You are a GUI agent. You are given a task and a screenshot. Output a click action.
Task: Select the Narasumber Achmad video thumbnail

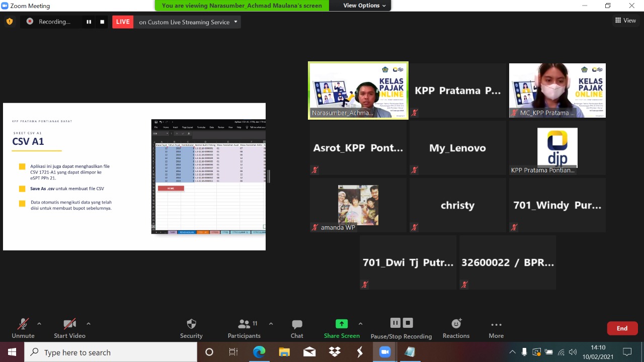pos(358,90)
